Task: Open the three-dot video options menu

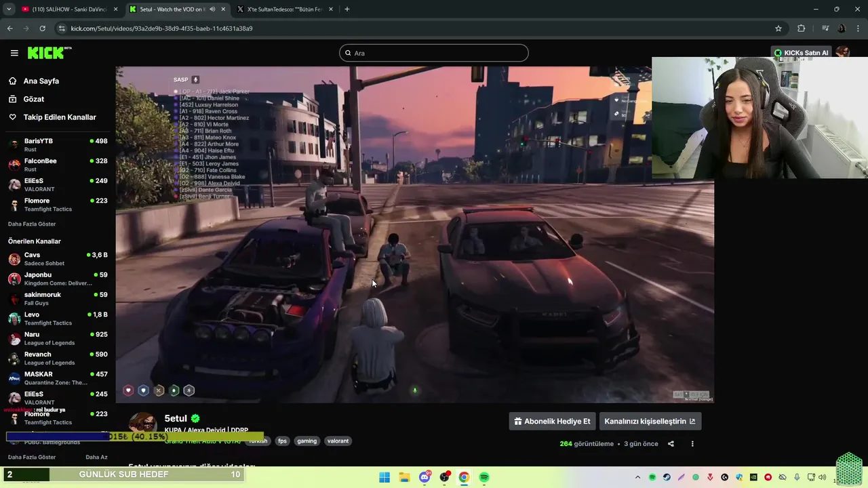Action: coord(692,444)
